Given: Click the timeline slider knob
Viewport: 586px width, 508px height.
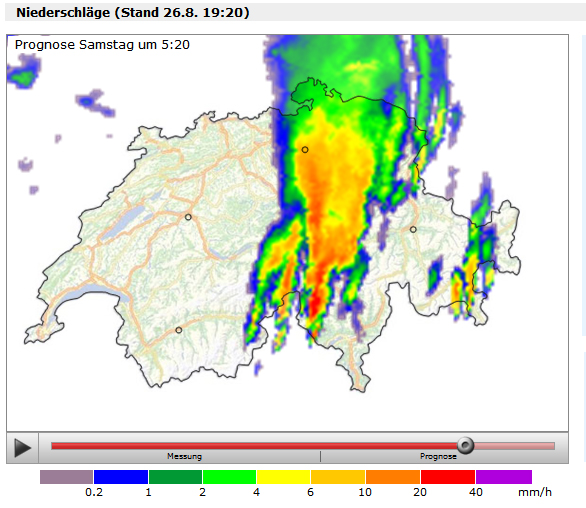Looking at the screenshot, I should click(465, 445).
